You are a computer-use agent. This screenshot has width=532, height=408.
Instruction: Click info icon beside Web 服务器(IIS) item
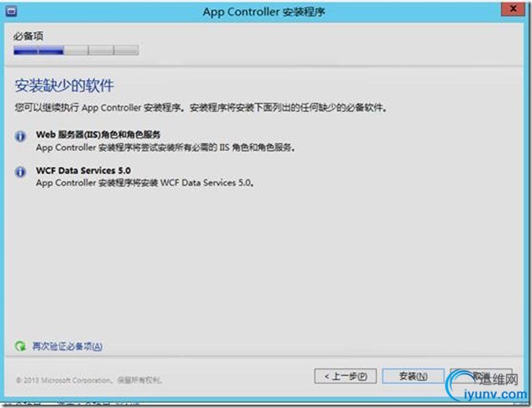[x=20, y=137]
